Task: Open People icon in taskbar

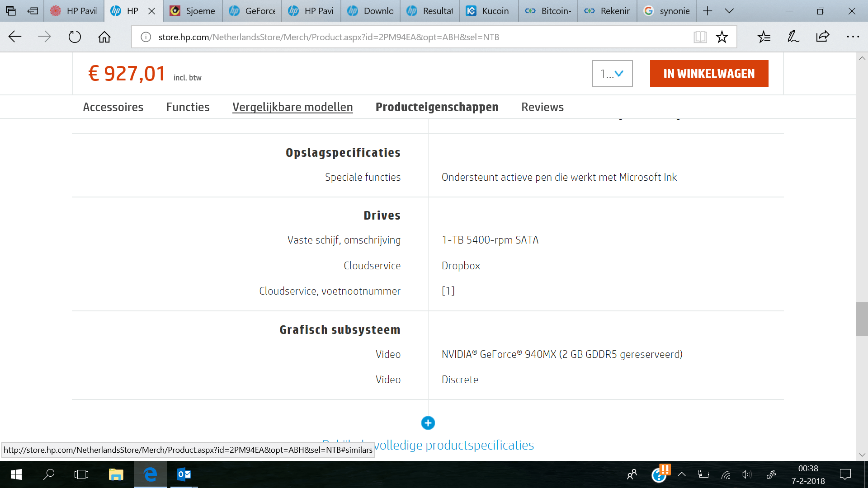Action: [x=632, y=474]
